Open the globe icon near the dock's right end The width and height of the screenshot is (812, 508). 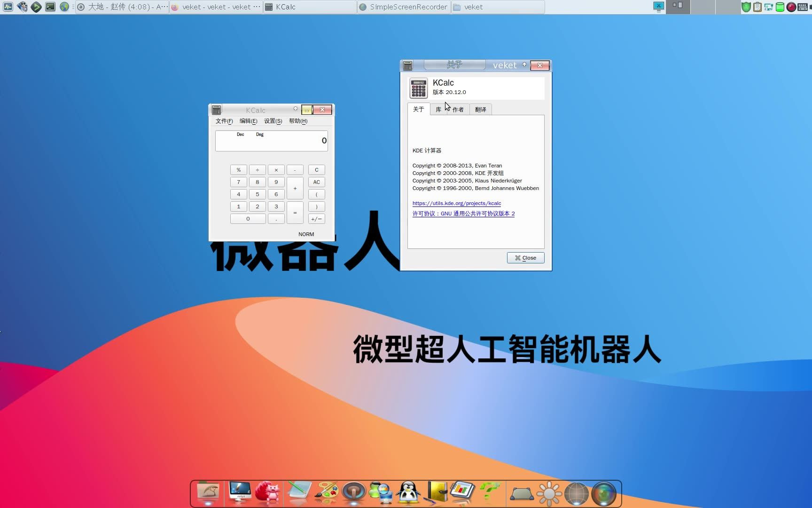[x=577, y=493]
